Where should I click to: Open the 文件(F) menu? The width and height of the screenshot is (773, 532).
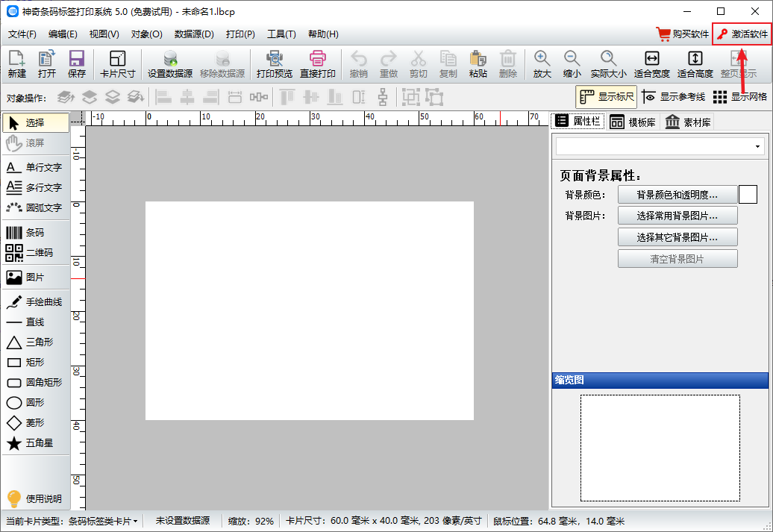22,34
